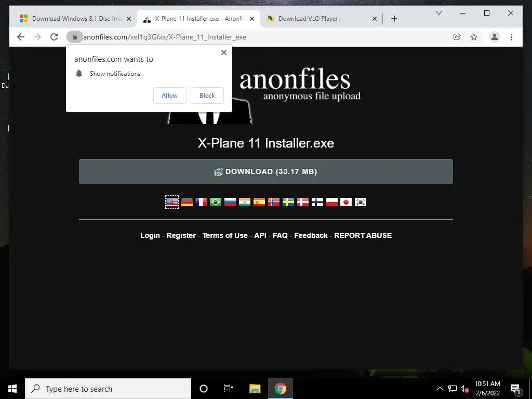Open a new tab with plus button
The height and width of the screenshot is (399, 532).
tap(394, 19)
